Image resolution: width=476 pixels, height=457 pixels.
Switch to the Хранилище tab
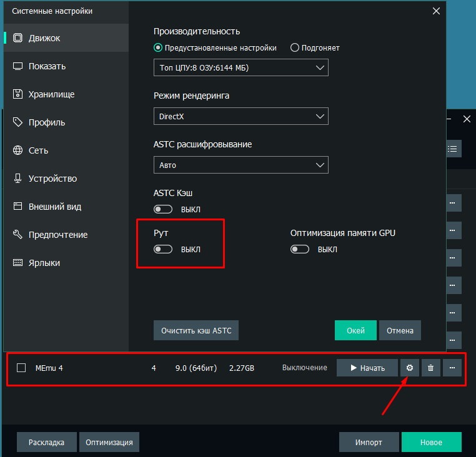(x=66, y=94)
